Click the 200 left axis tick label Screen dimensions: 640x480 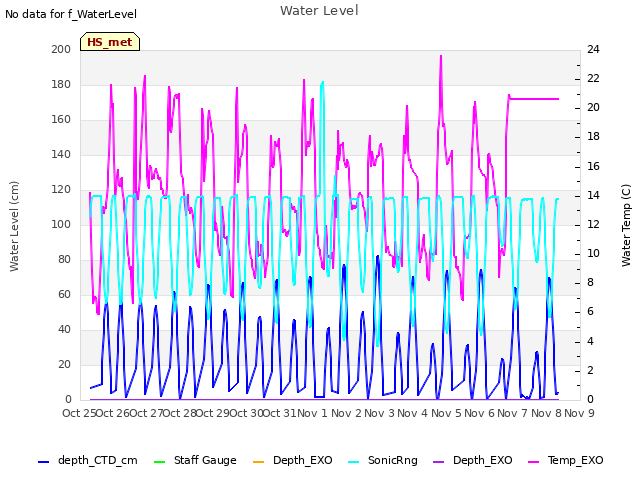[x=61, y=49]
